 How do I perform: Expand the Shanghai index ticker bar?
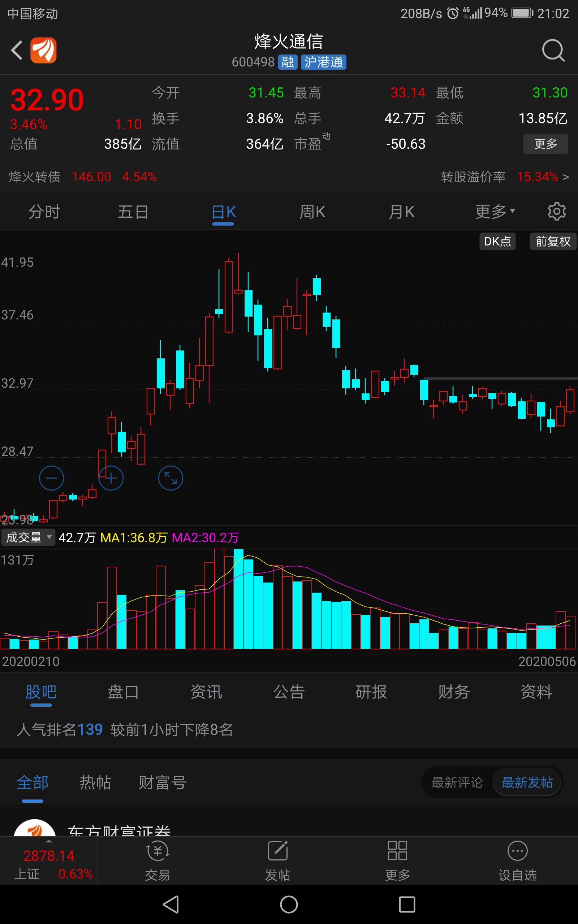point(49,860)
